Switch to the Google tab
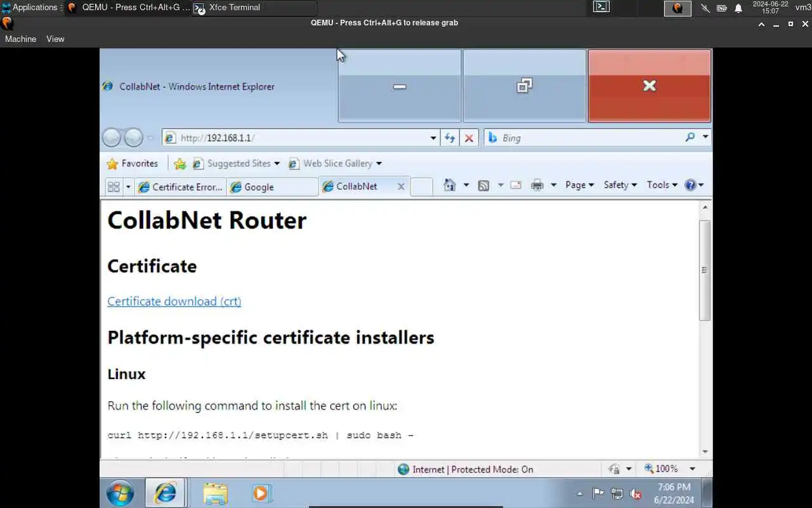This screenshot has height=508, width=812. 272,187
